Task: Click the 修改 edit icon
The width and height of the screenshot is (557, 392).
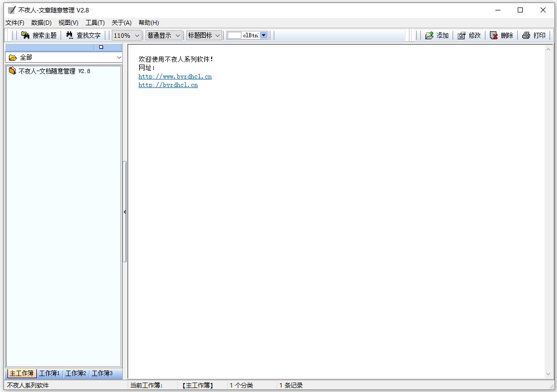Action: (x=462, y=35)
